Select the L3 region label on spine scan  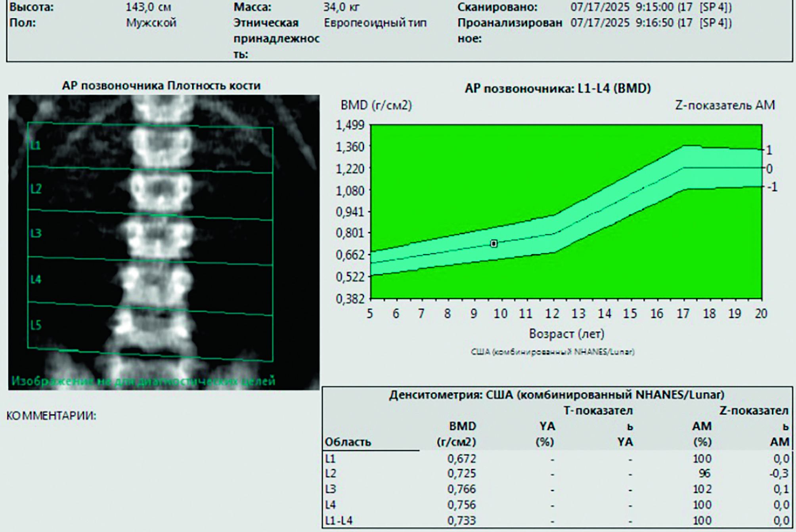[x=36, y=233]
